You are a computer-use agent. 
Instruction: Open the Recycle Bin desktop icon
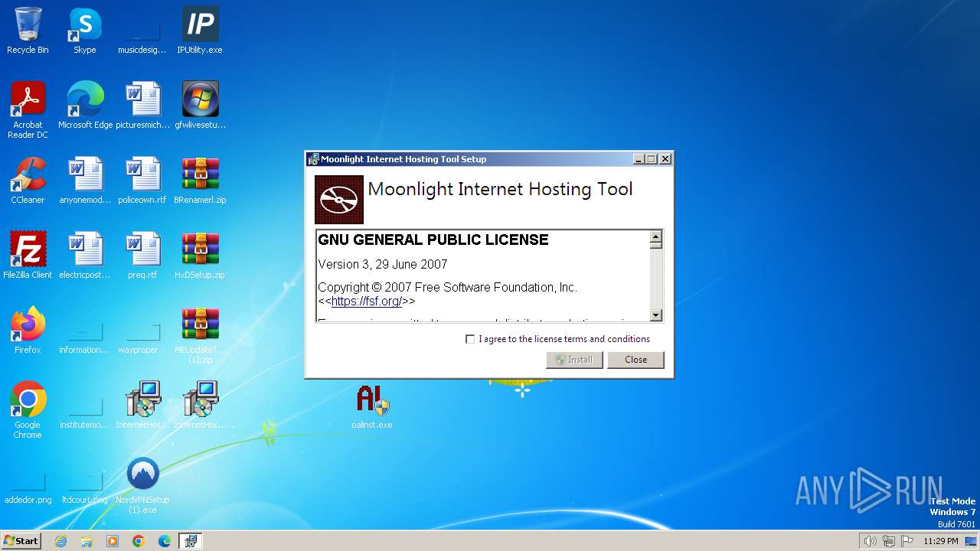coord(28,31)
